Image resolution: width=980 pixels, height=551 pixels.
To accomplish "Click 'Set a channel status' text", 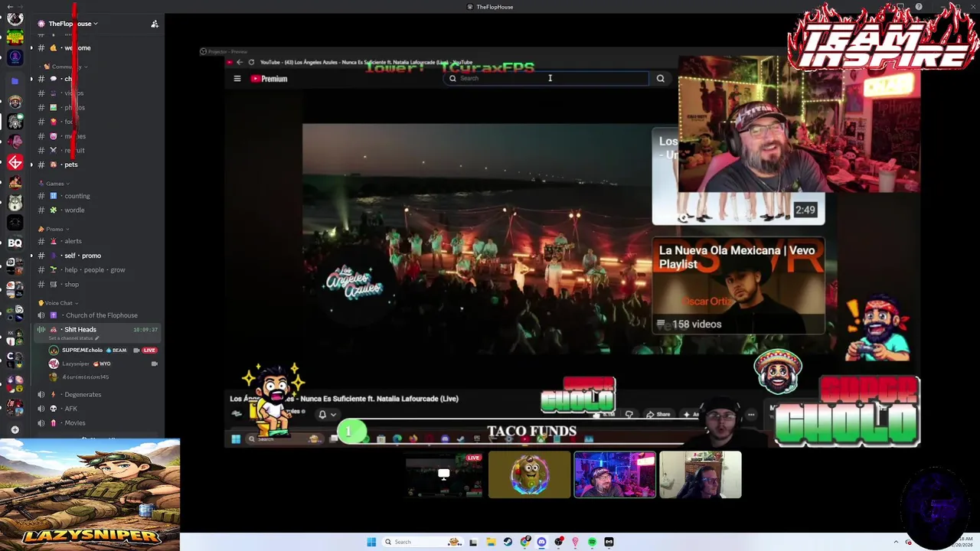I will [x=70, y=338].
